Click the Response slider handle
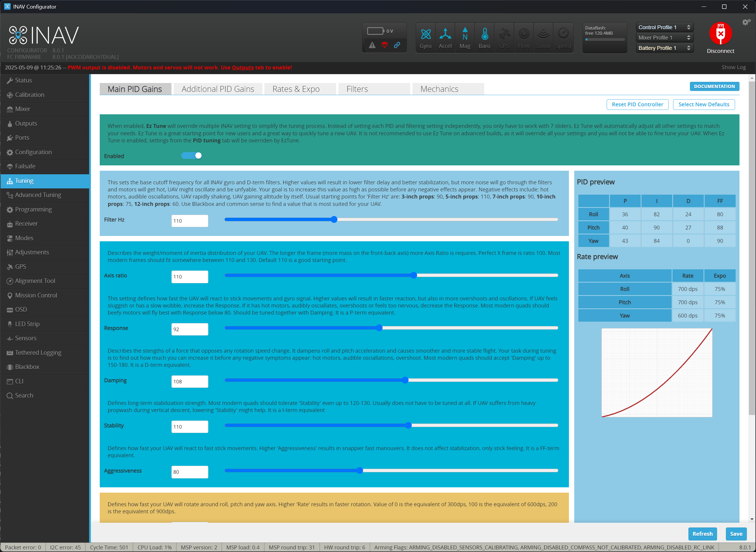The height and width of the screenshot is (552, 756). tap(379, 328)
